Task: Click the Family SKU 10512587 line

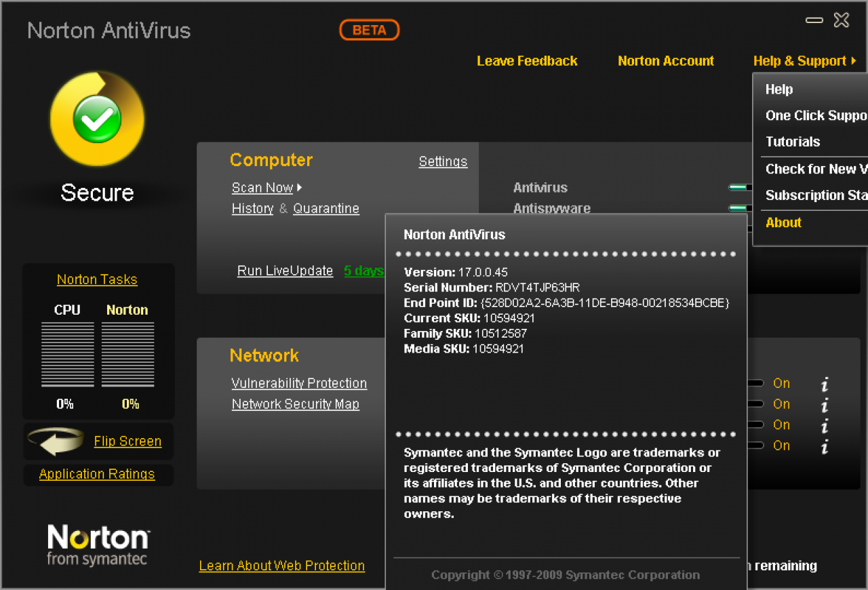Action: pyautogui.click(x=465, y=334)
